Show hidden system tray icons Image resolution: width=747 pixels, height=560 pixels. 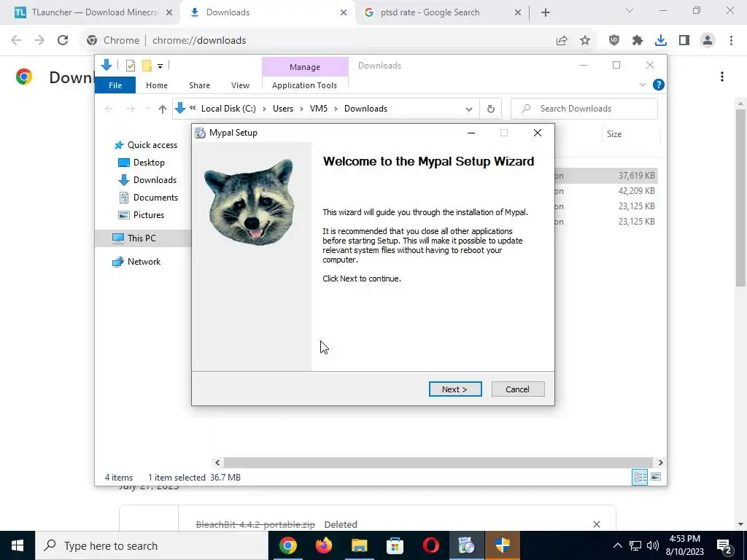[x=617, y=545]
